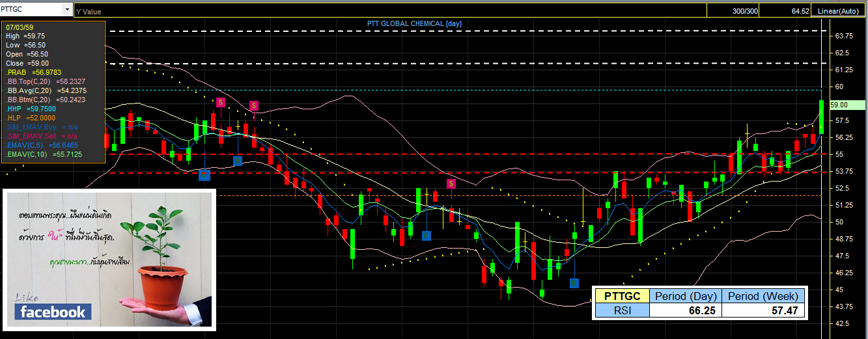Viewport: 868px width, 339px height.
Task: Select the .PRAB =56.9783 indicator row
Action: tap(33, 72)
